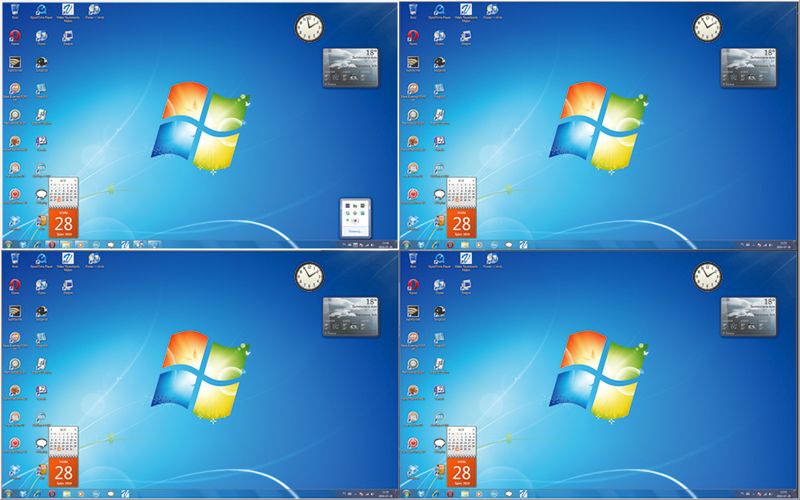The image size is (800, 500).
Task: Select the Opera shortcut on top-right desktop
Action: [x=413, y=36]
